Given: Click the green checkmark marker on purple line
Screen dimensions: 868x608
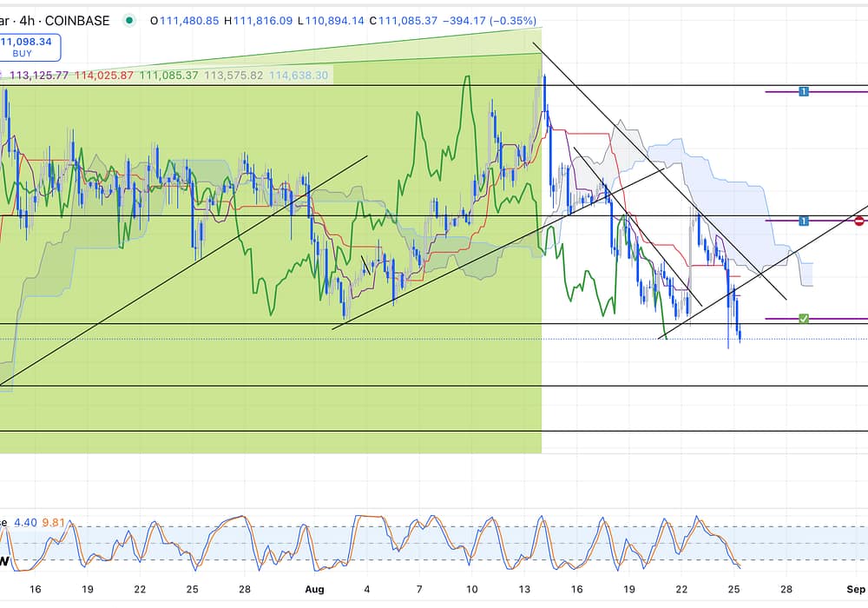Looking at the screenshot, I should click(804, 320).
